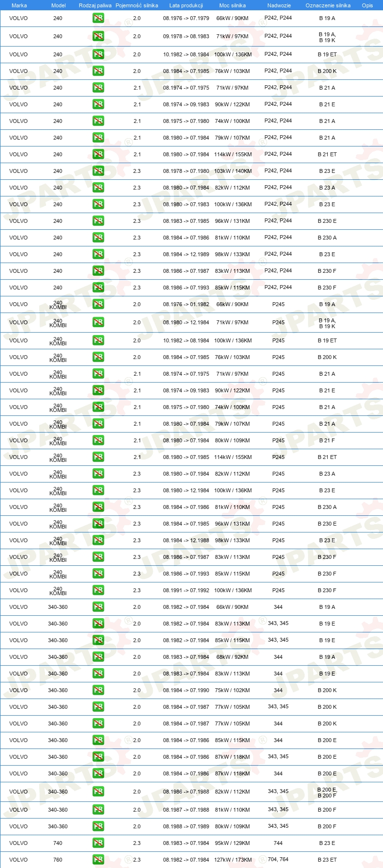
Task: Click fuel icon in 240 103kW / 140KM row
Action: [98, 171]
